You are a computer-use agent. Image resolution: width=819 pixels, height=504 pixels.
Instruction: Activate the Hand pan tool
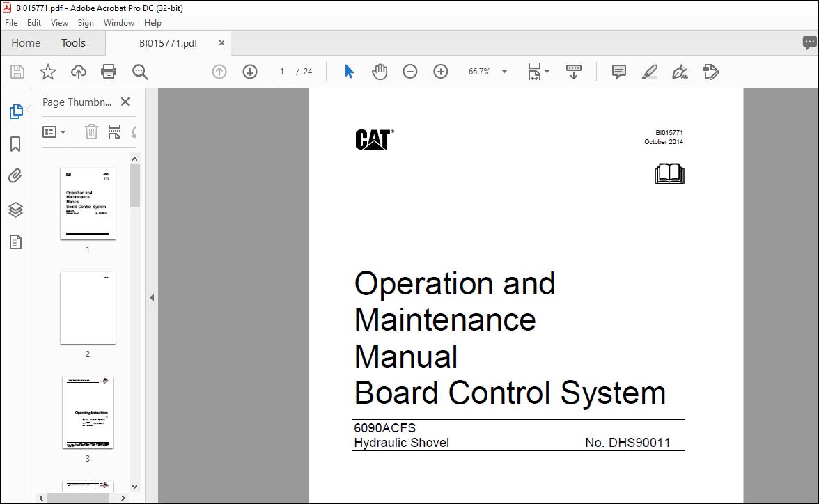380,72
